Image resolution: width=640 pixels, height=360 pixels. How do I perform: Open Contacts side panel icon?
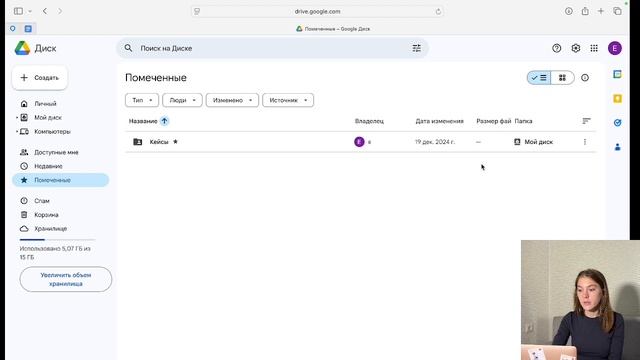pyautogui.click(x=618, y=147)
